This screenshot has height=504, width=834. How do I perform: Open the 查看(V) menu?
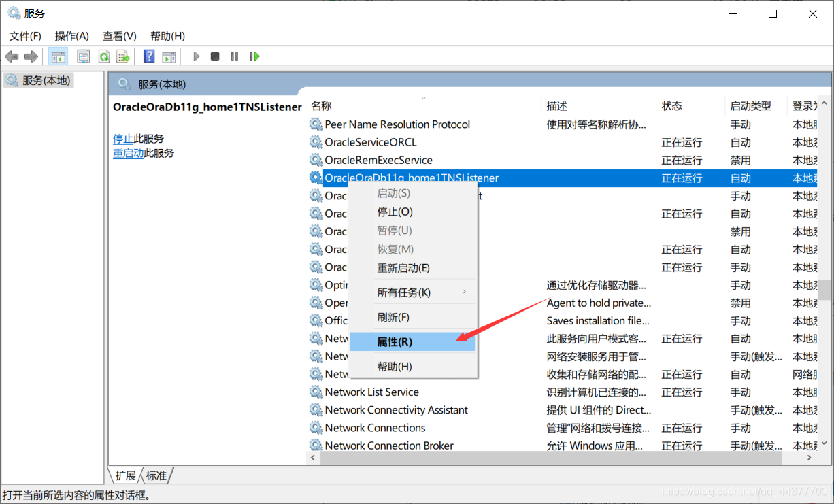click(x=120, y=36)
